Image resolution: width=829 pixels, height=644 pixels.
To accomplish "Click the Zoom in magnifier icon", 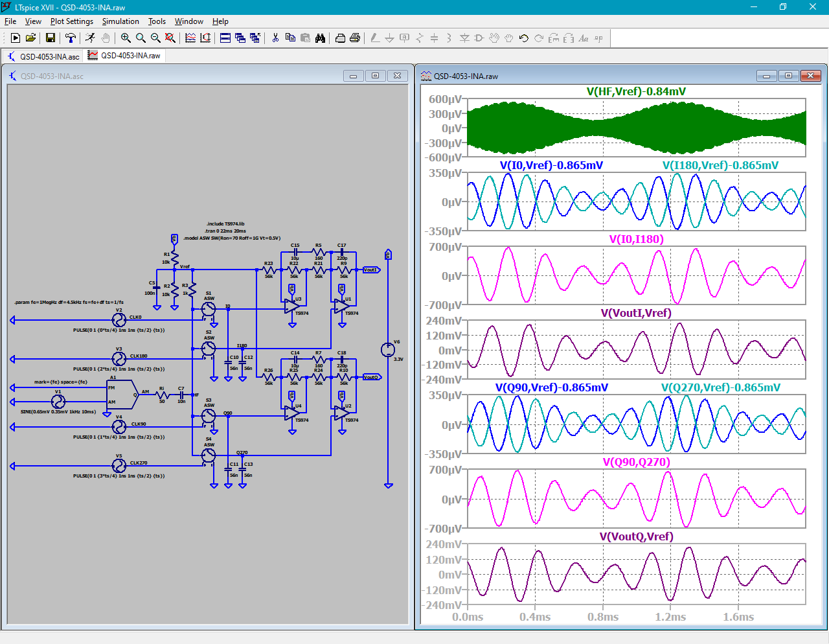I will tap(126, 38).
